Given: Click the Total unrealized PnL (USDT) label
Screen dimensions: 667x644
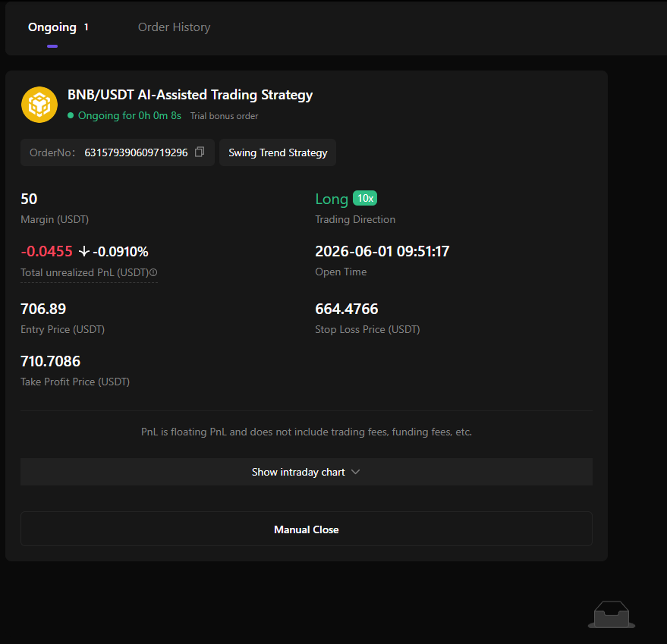Looking at the screenshot, I should pyautogui.click(x=85, y=272).
